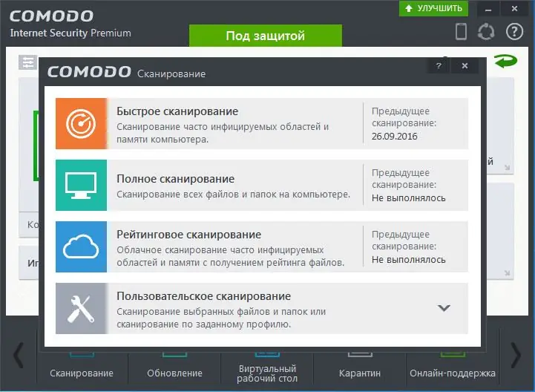Launch full scan via teal monitor icon
The width and height of the screenshot is (535, 392).
(81, 185)
